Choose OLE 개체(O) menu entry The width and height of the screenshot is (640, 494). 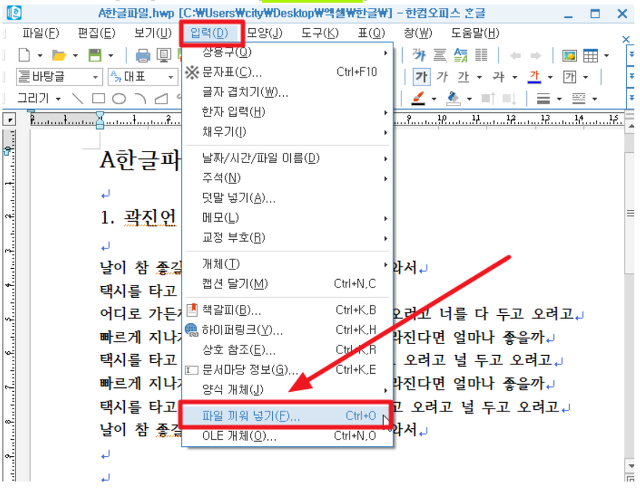pos(286,436)
